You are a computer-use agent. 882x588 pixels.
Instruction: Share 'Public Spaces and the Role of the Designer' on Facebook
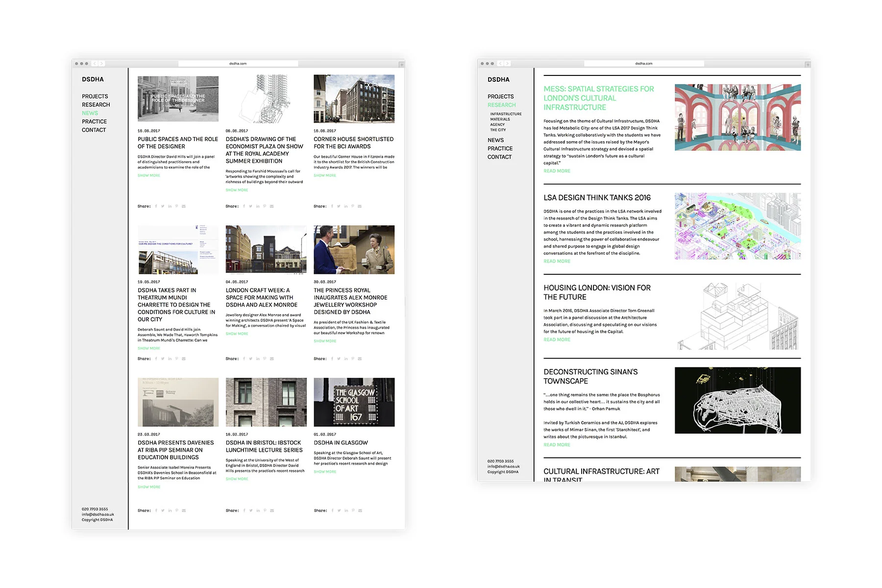[x=156, y=206]
